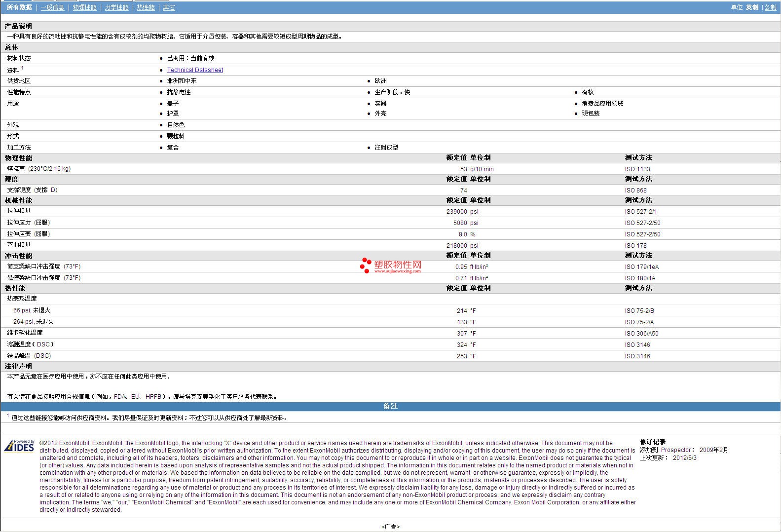Click the ISO 75-2/B test method

pyautogui.click(x=639, y=311)
